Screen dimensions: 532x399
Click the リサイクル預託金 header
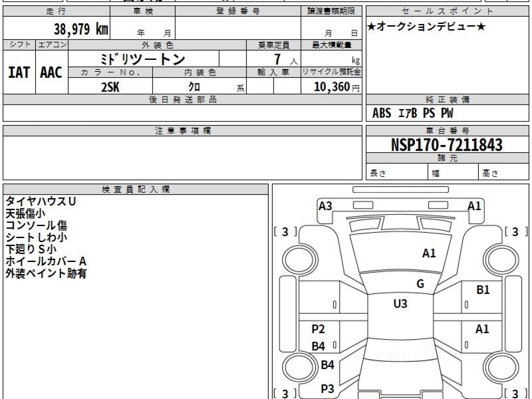pyautogui.click(x=332, y=72)
